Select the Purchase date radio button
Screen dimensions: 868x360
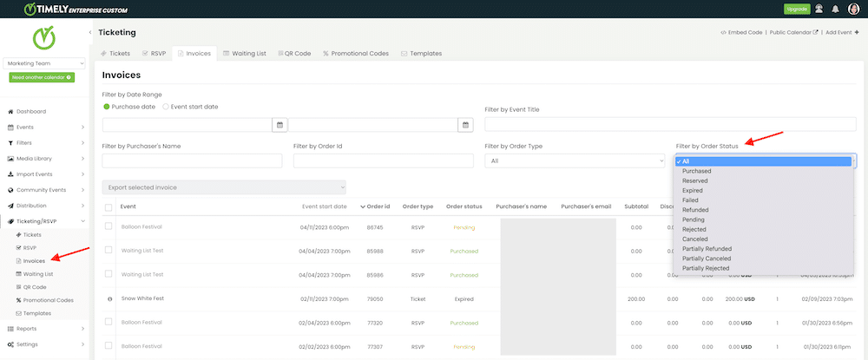108,107
